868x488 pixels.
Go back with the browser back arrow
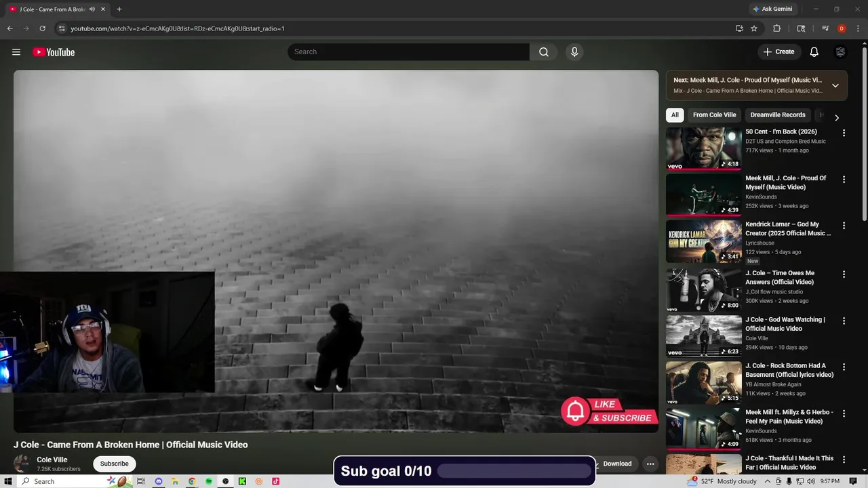pos(10,28)
